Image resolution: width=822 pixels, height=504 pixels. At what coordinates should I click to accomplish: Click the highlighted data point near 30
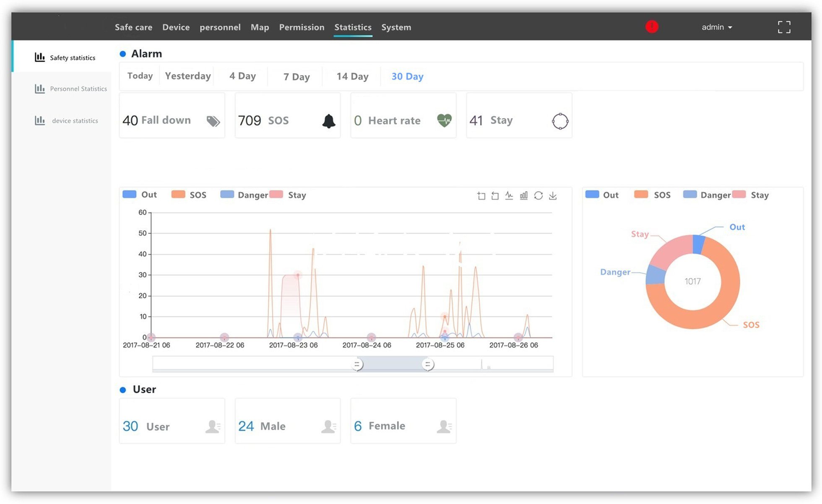[298, 275]
